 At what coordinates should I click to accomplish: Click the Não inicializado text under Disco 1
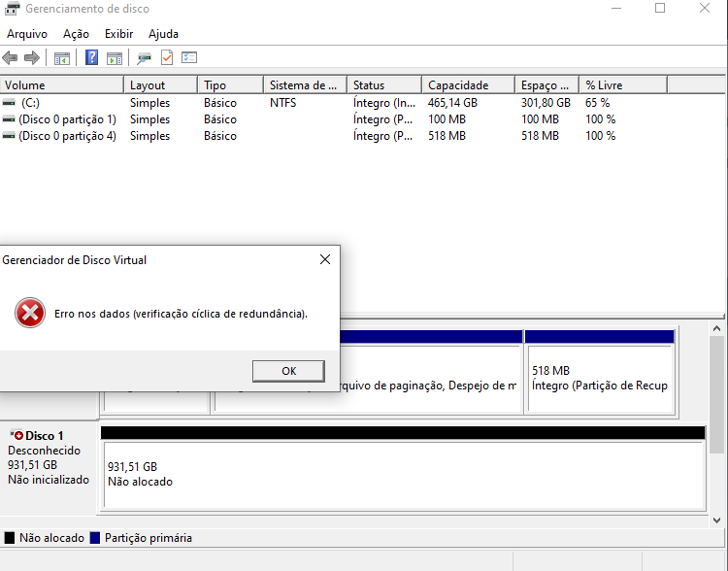(49, 480)
